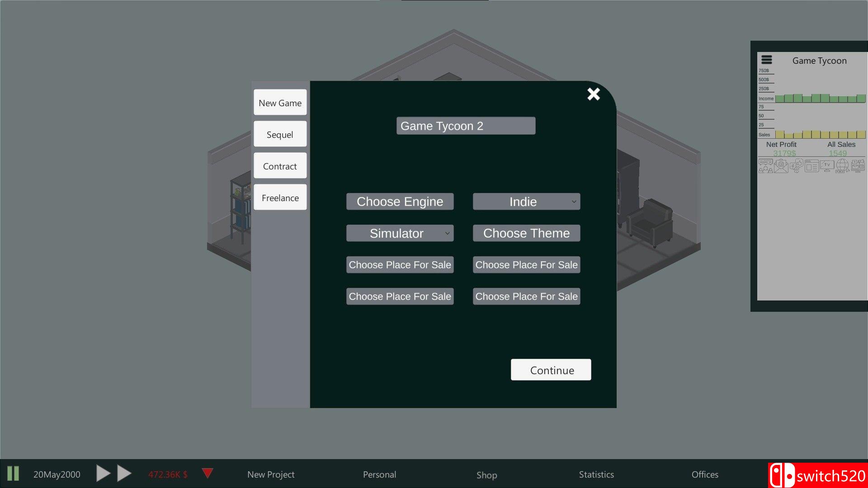868x488 pixels.
Task: Select Choose Theme for the game
Action: coord(526,233)
